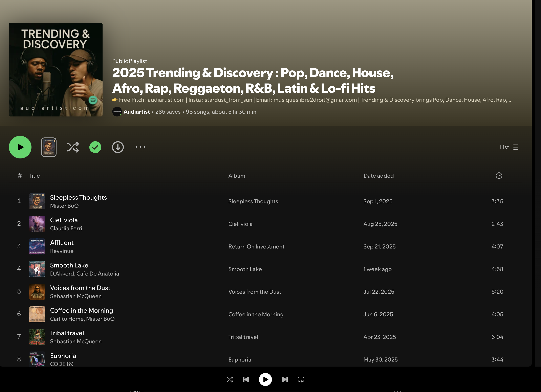
Task: Open the List view options dropdown
Action: (509, 147)
